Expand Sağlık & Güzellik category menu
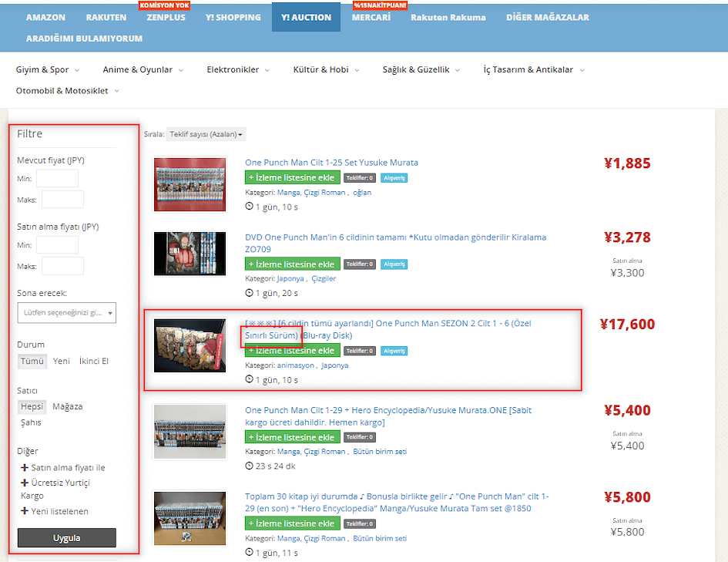Image resolution: width=728 pixels, height=562 pixels. pyautogui.click(x=421, y=69)
